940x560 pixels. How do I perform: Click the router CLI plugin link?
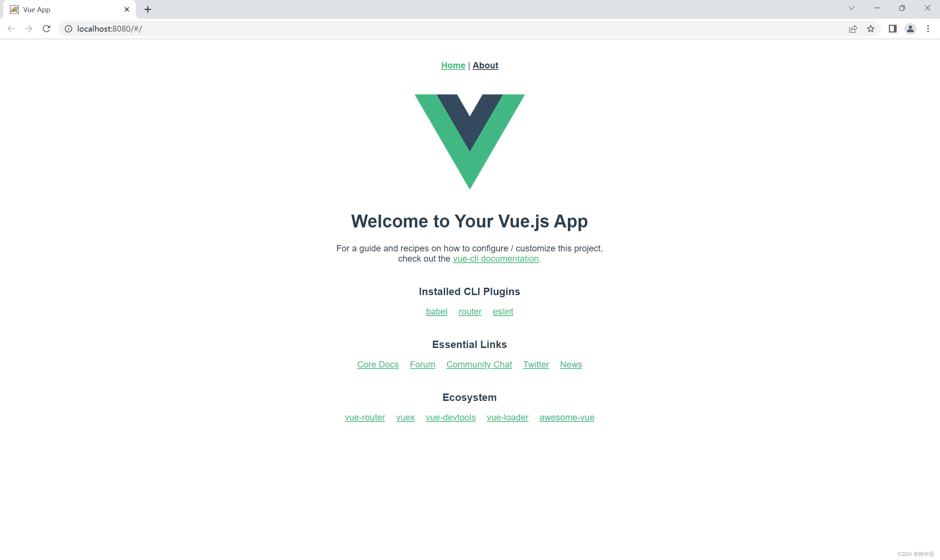coord(470,311)
